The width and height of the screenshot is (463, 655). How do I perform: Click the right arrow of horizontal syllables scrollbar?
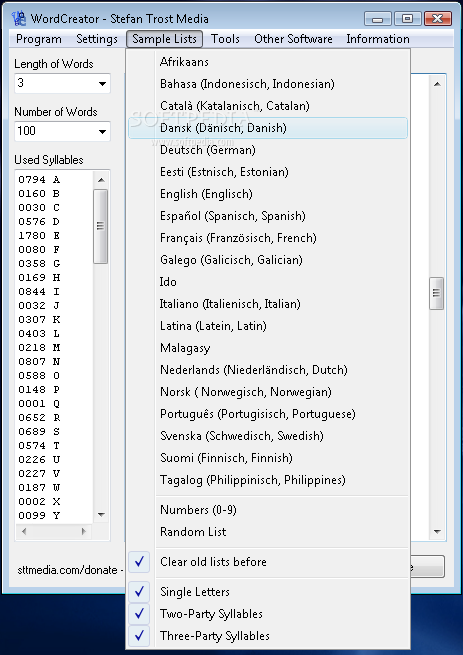tap(84, 531)
